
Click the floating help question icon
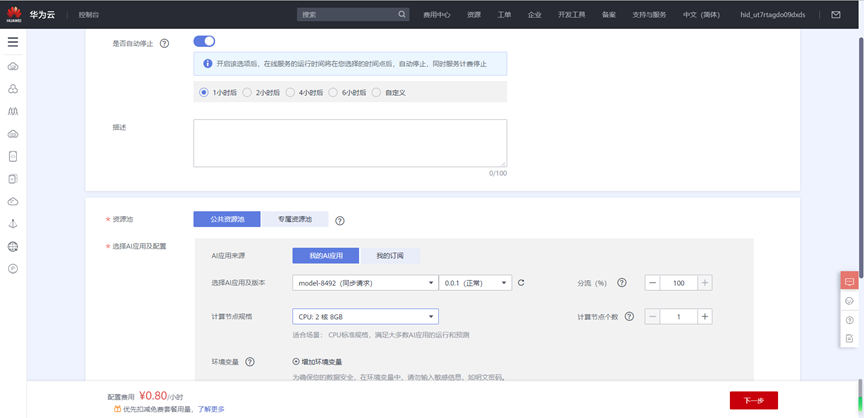849,320
